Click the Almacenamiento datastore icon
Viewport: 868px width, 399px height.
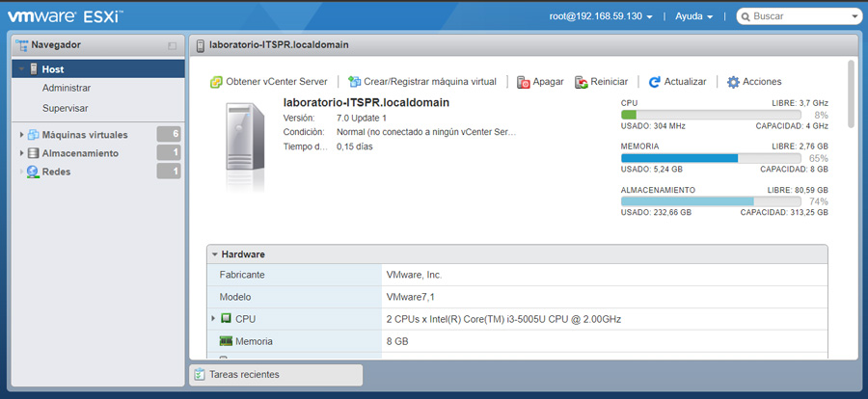tap(33, 152)
